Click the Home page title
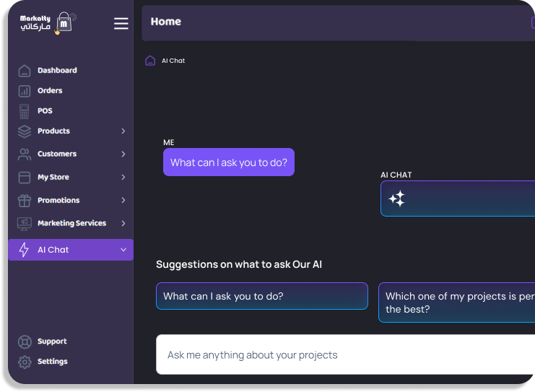Image resolution: width=535 pixels, height=392 pixels. coord(166,22)
